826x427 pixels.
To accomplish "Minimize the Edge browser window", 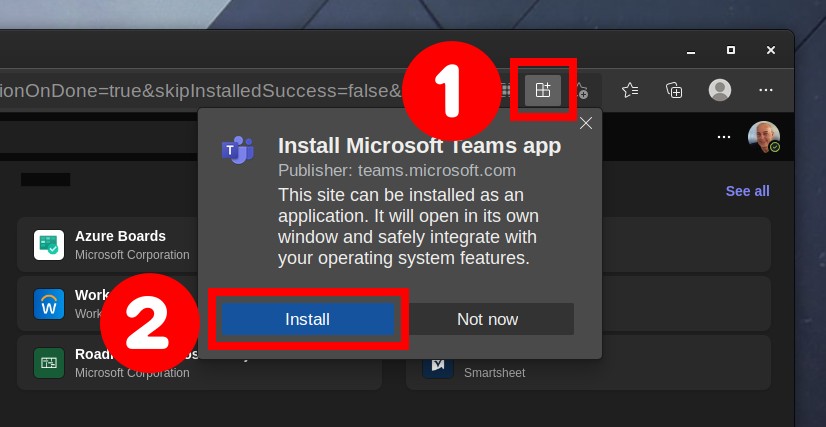I will point(691,51).
